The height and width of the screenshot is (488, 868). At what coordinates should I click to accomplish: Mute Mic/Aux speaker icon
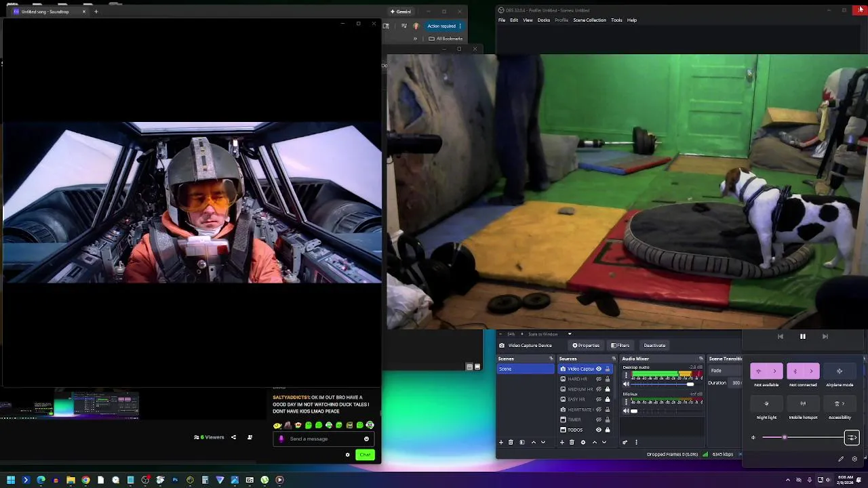(x=626, y=411)
